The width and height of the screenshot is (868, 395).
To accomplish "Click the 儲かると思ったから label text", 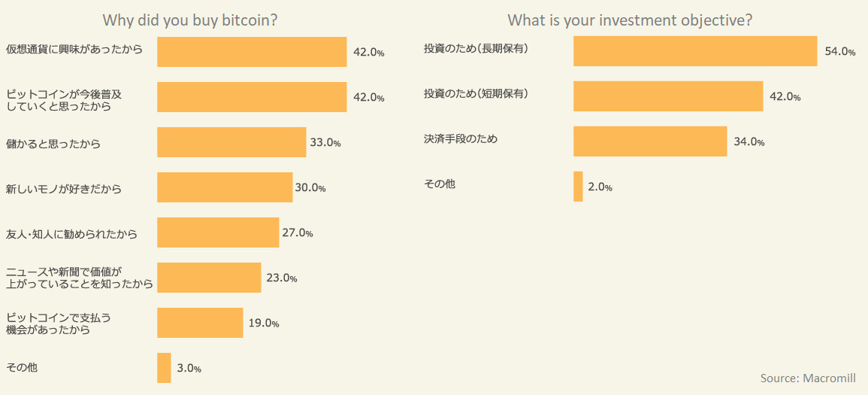I will (53, 144).
